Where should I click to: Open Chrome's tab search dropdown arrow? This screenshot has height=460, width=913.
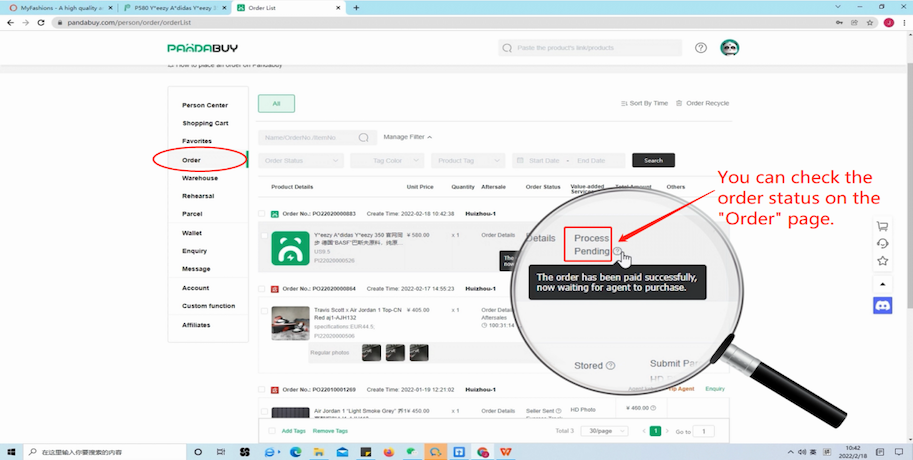838,7
